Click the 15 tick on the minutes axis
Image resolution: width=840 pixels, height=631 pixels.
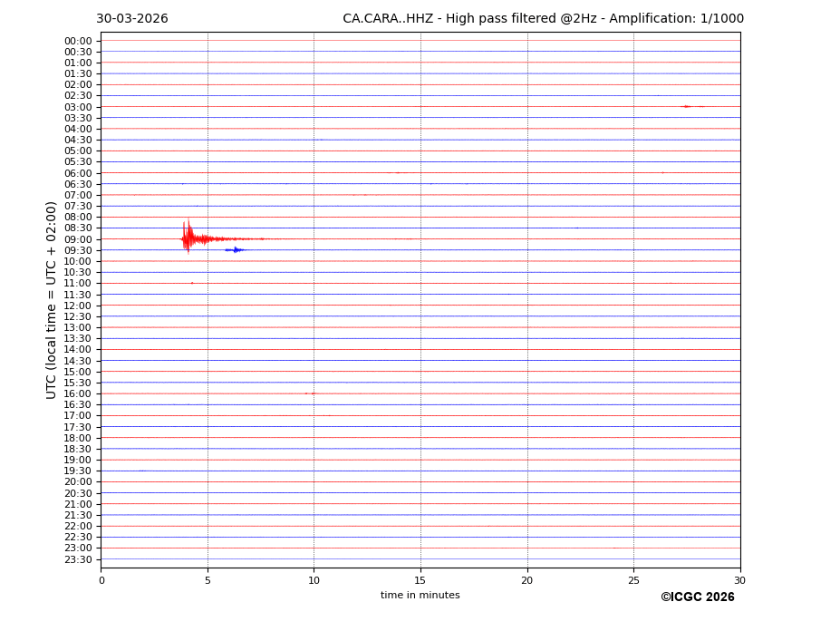coord(420,580)
